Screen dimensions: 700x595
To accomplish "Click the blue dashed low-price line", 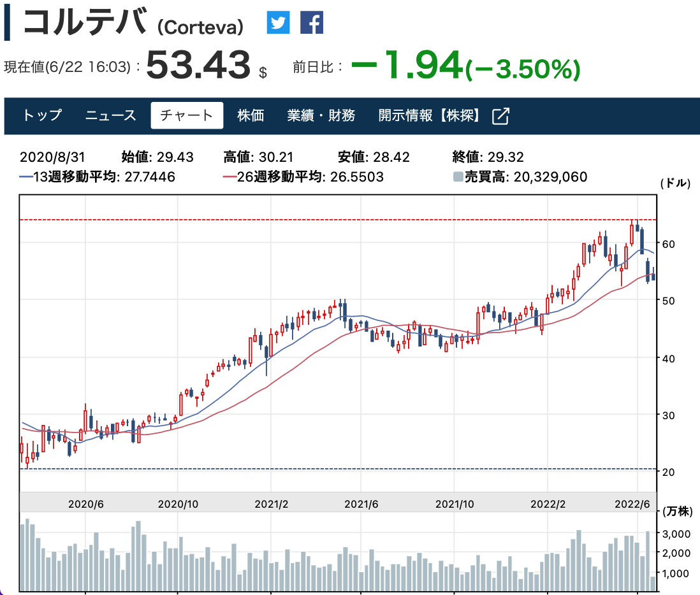I will (338, 469).
